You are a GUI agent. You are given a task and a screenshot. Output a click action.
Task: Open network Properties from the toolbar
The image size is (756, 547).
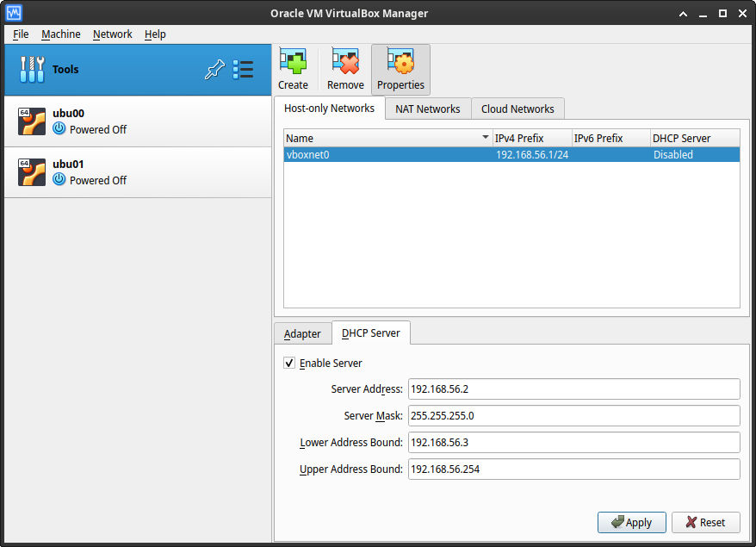point(400,68)
